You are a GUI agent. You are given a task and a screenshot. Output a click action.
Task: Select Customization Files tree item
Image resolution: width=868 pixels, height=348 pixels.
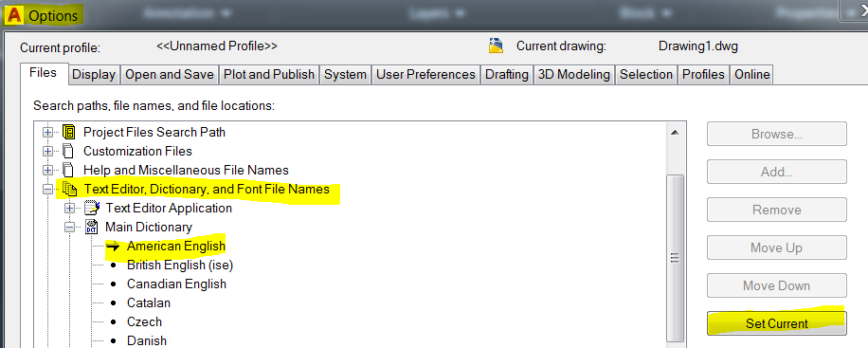(137, 152)
